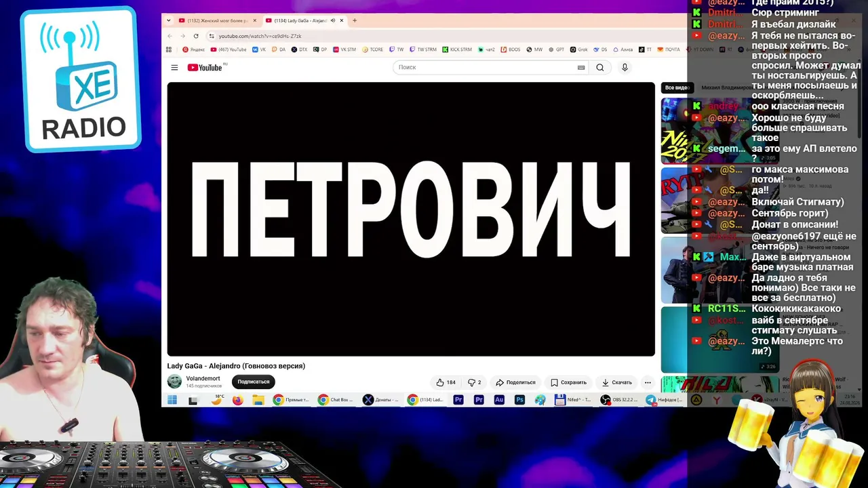This screenshot has width=868, height=488.
Task: Open the ПОЧТА bookmark
Action: pos(668,49)
